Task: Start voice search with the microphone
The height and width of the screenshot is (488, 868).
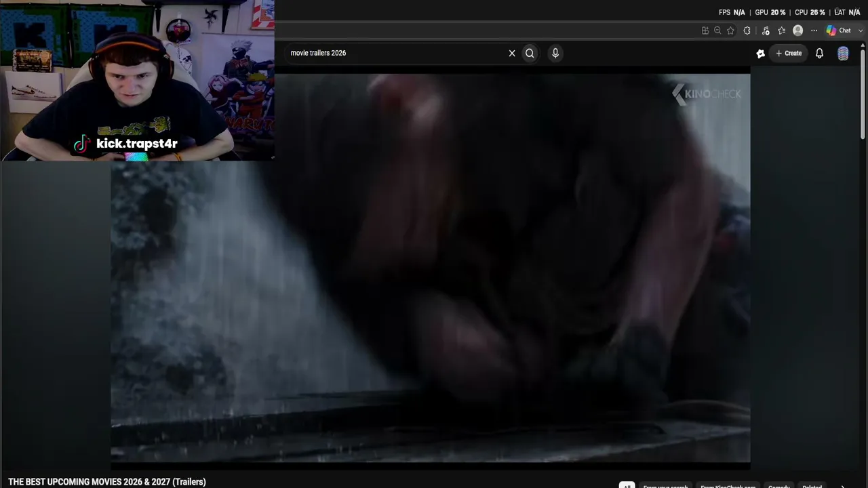Action: (x=555, y=53)
